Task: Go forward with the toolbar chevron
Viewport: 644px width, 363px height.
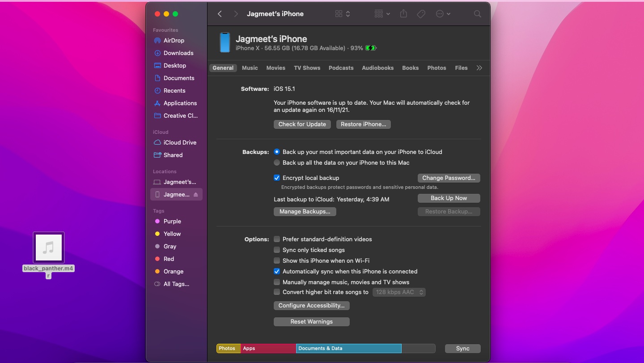Action: pyautogui.click(x=236, y=14)
